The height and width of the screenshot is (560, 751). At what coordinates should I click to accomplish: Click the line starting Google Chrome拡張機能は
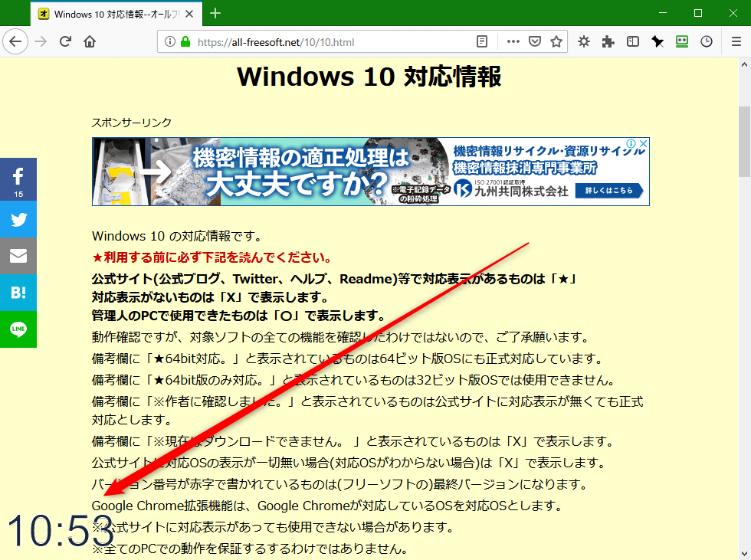328,506
